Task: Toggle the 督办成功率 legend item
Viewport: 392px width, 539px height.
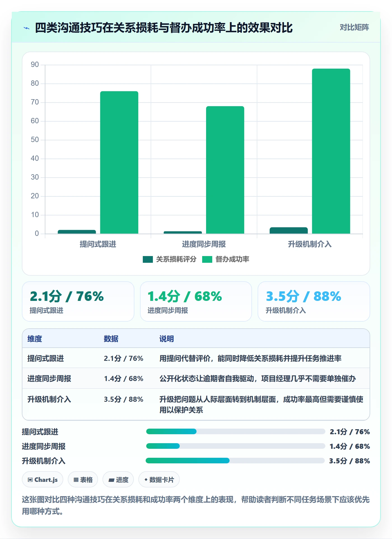Action: point(225,259)
